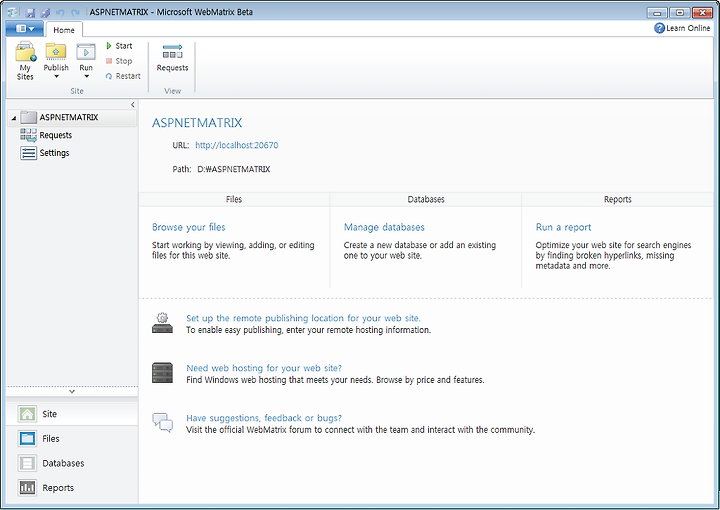Click the feedback speech bubbles icon
Screen dimensions: 720x510
(x=163, y=422)
